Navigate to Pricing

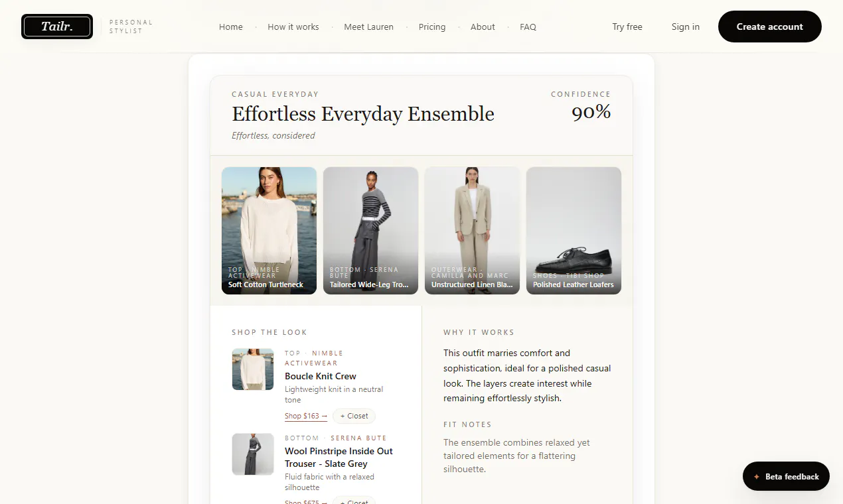432,27
